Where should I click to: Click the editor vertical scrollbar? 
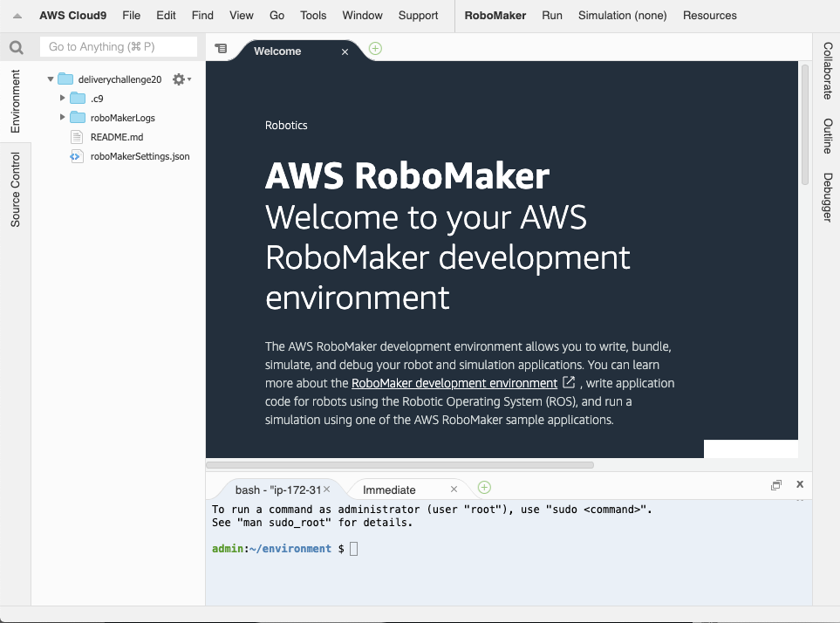click(804, 125)
